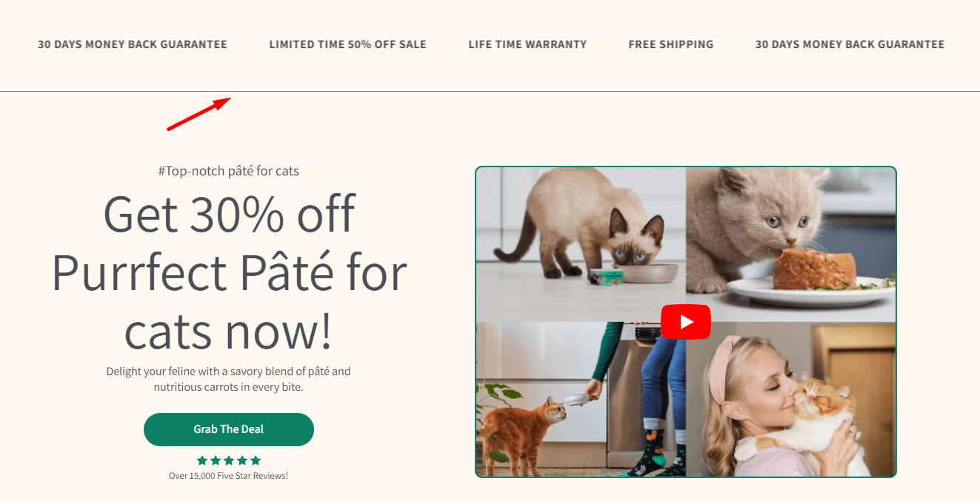The width and height of the screenshot is (980, 501).
Task: Click the middle green review star
Action: (229, 460)
